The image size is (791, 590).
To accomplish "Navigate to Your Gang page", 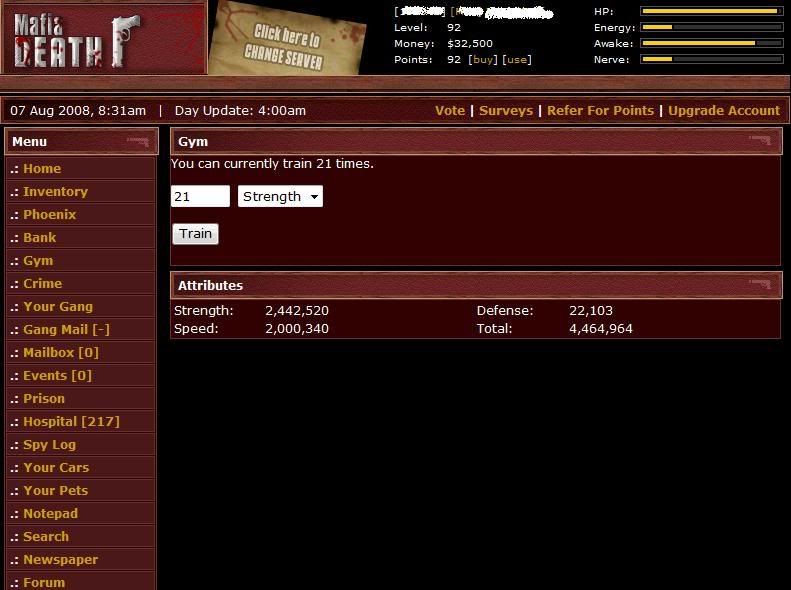I will pyautogui.click(x=58, y=307).
